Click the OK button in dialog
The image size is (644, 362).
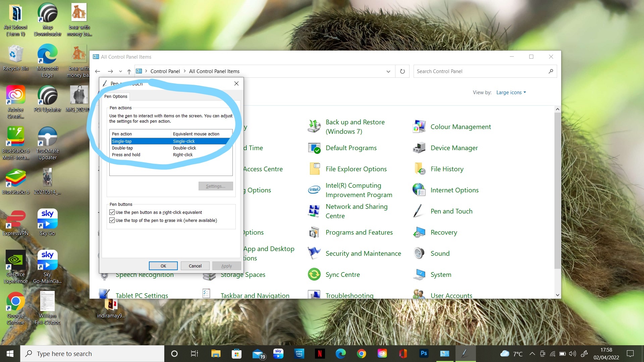coord(163,266)
